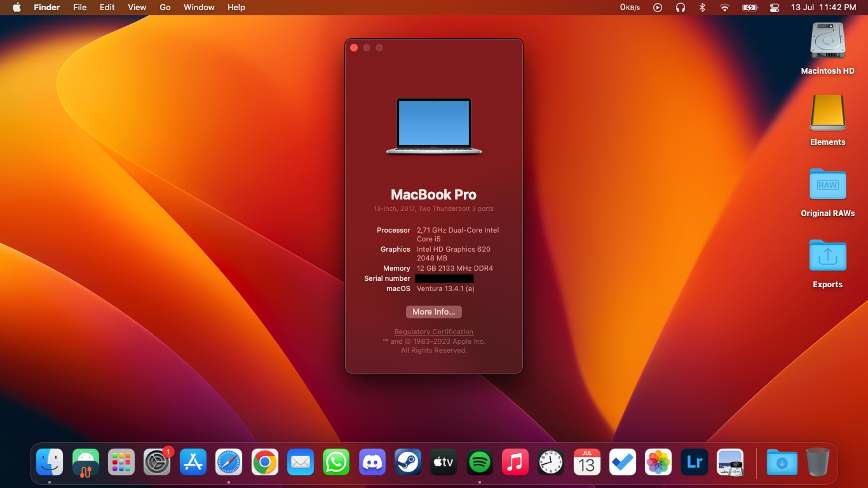This screenshot has height=488, width=868.
Task: Open Google Chrome
Action: click(264, 462)
